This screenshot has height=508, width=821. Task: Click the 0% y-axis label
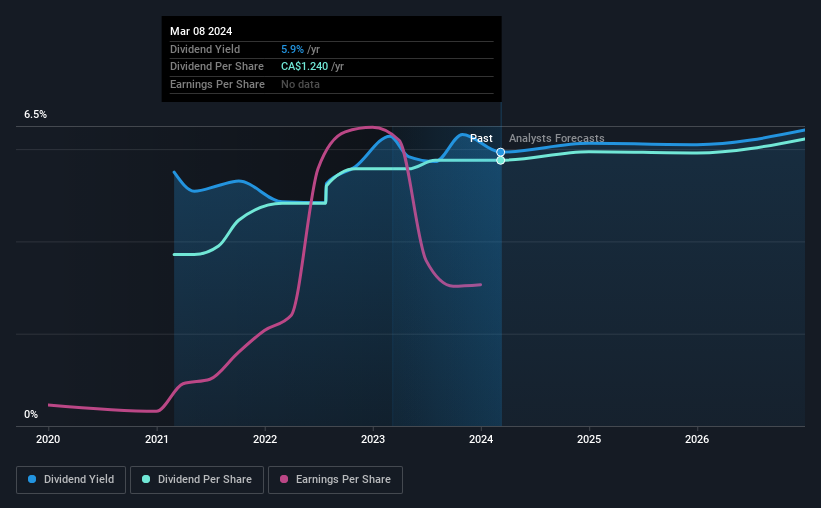(x=31, y=414)
